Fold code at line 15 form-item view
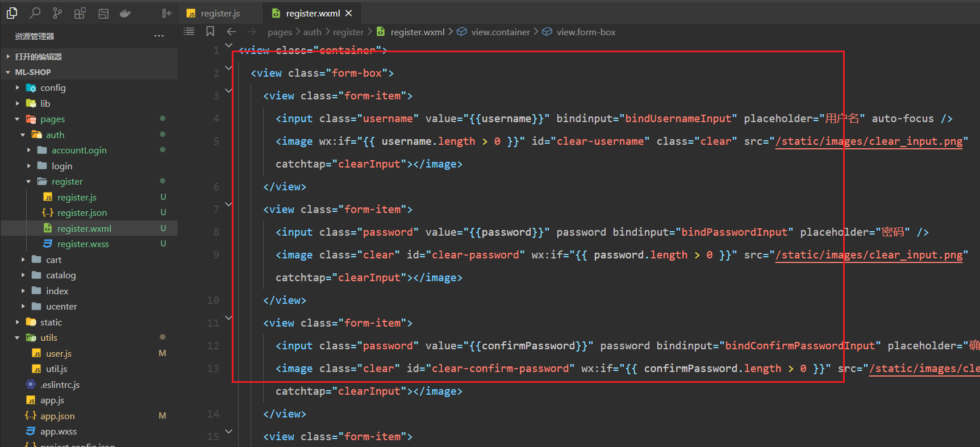This screenshot has width=980, height=447. (228, 431)
